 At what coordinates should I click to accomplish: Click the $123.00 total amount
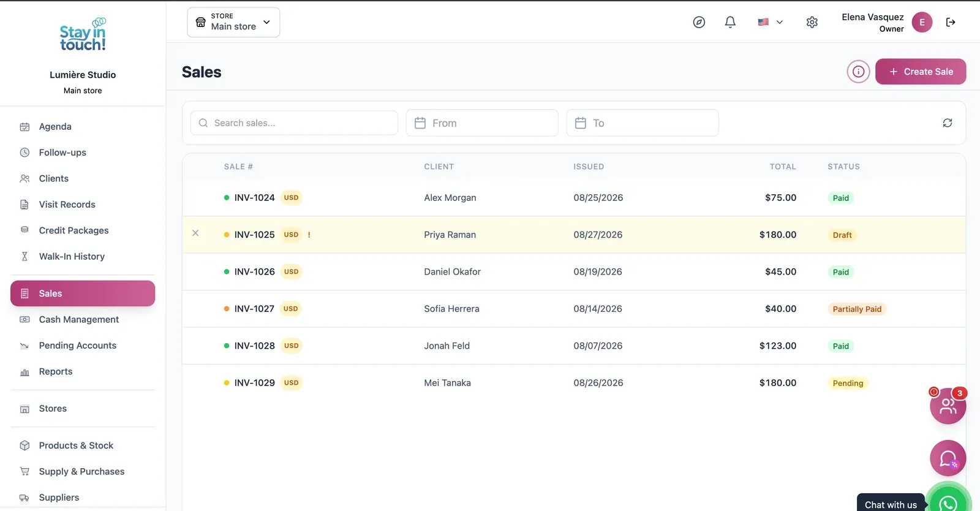coord(778,346)
